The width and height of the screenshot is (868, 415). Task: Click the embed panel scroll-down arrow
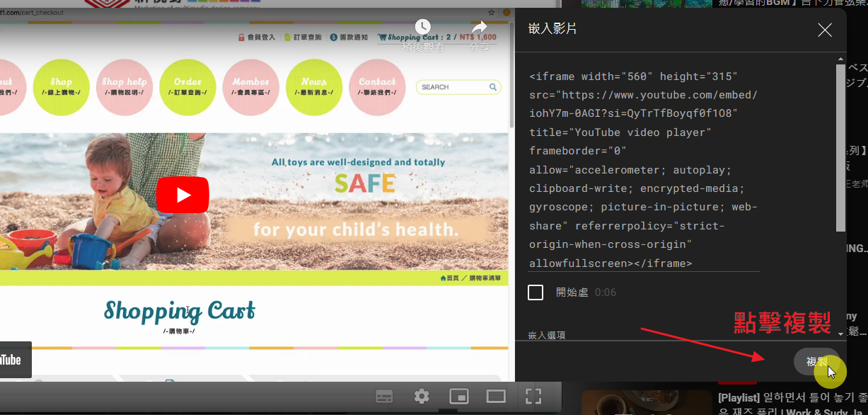[840, 334]
